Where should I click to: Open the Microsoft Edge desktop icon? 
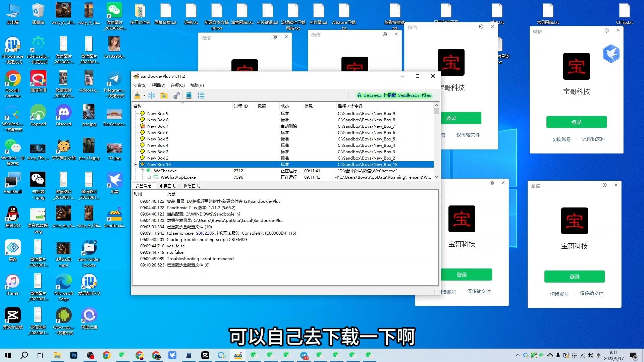(x=63, y=288)
